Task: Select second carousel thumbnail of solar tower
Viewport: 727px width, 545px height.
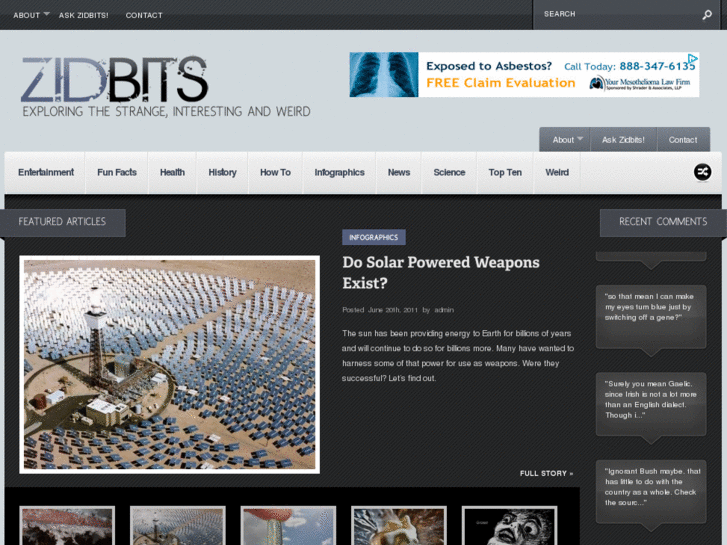Action: [x=178, y=526]
